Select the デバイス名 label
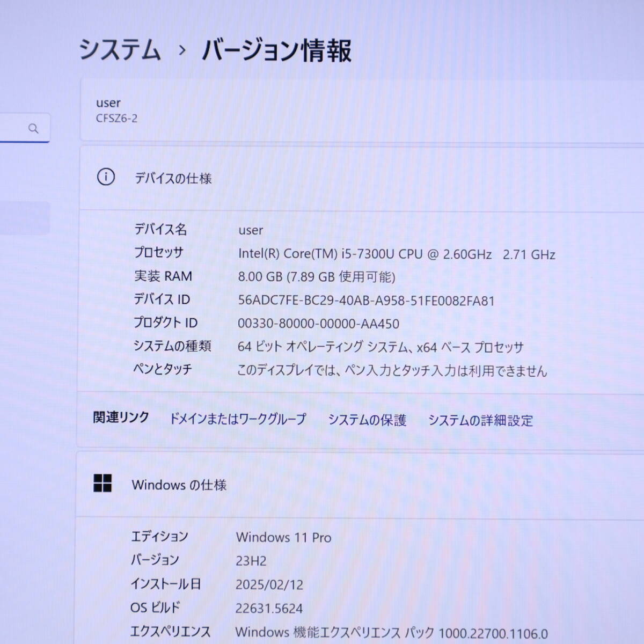 pyautogui.click(x=160, y=230)
